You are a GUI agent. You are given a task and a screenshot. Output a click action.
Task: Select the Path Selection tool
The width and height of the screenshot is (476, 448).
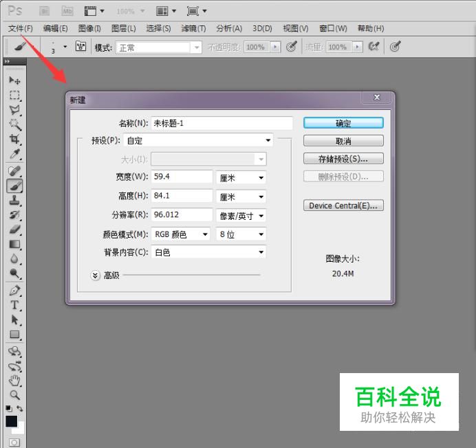tap(14, 320)
